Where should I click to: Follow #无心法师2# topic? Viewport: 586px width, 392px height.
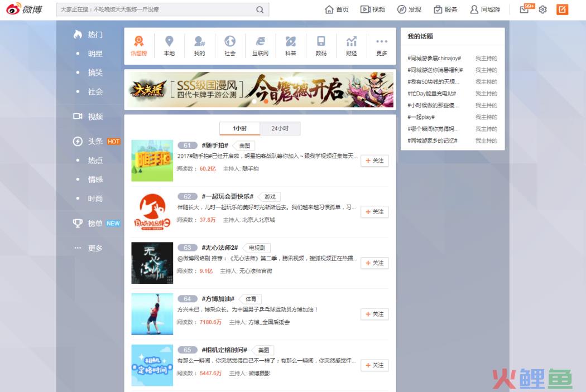(375, 263)
